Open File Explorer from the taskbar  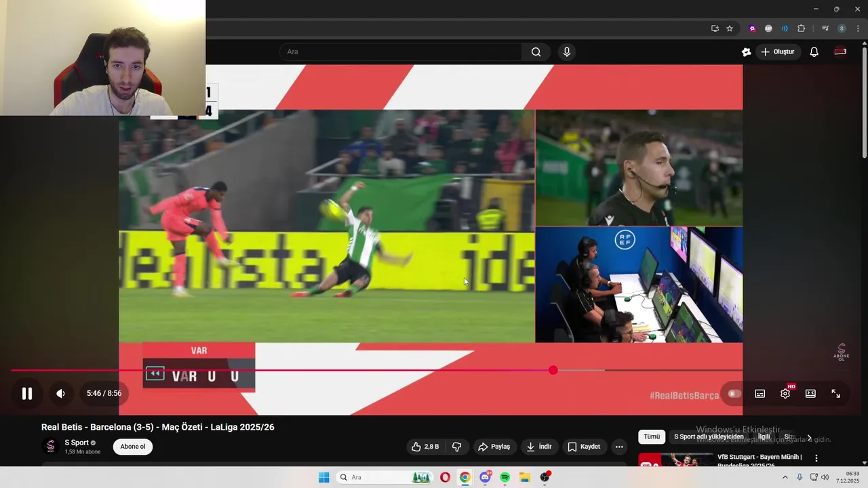[525, 477]
